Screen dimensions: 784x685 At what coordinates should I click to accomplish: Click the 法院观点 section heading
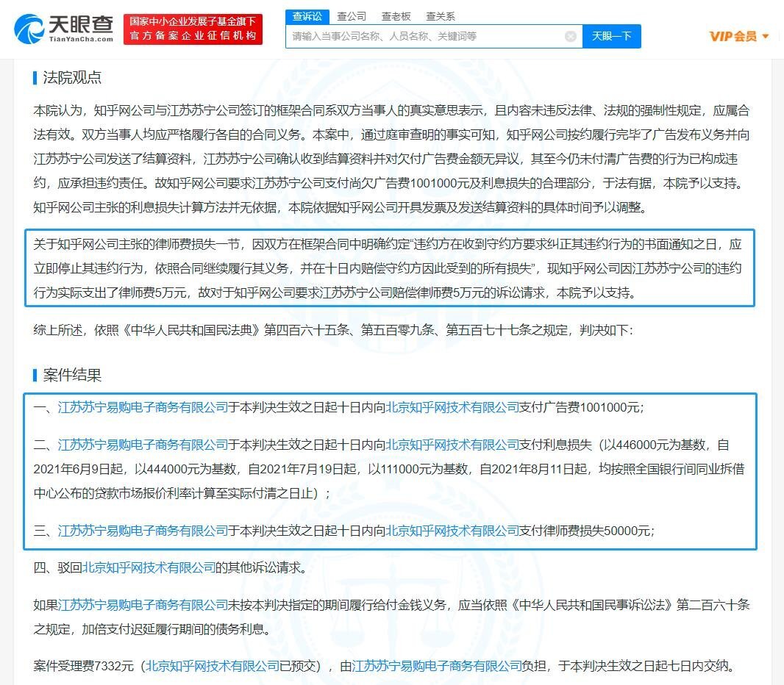[x=72, y=77]
